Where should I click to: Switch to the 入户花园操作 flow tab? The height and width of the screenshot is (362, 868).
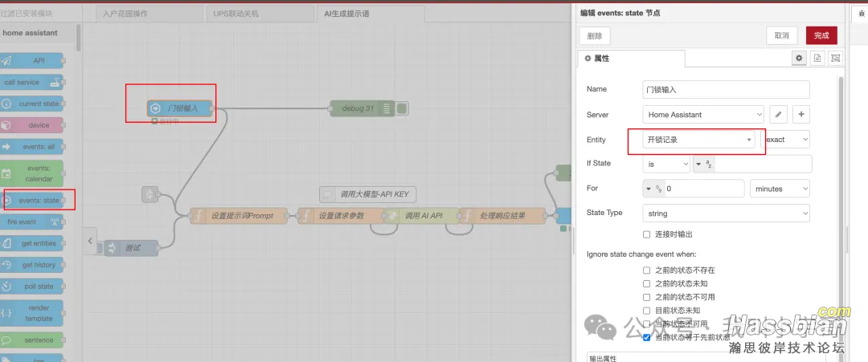point(149,14)
